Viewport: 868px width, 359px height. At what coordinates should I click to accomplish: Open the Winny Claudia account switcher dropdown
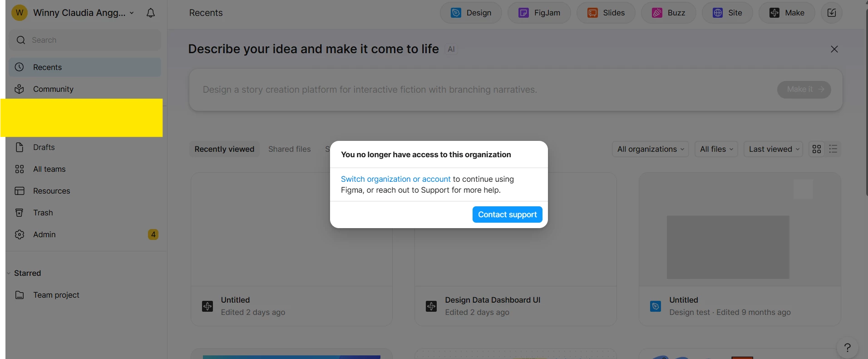coord(74,13)
